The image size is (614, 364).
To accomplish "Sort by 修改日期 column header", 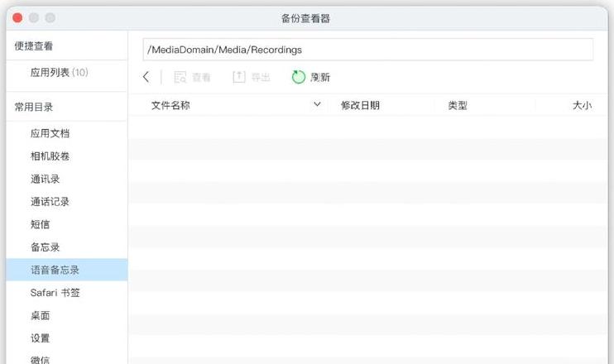I will click(360, 105).
